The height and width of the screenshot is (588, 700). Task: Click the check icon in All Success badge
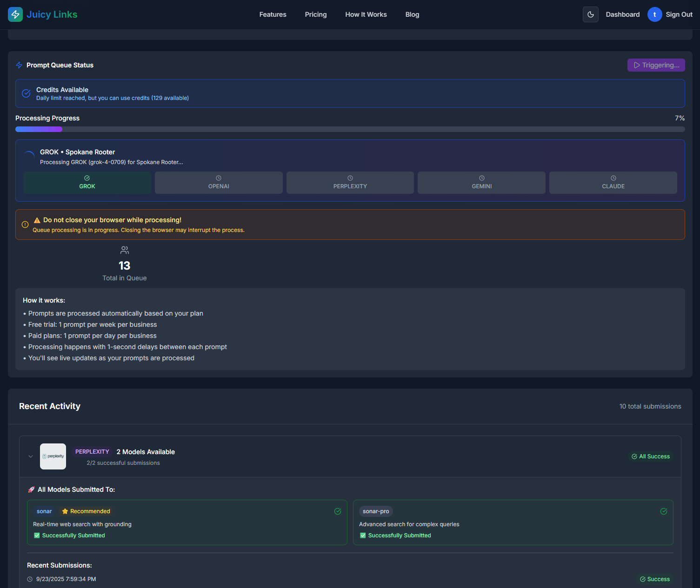tap(634, 456)
